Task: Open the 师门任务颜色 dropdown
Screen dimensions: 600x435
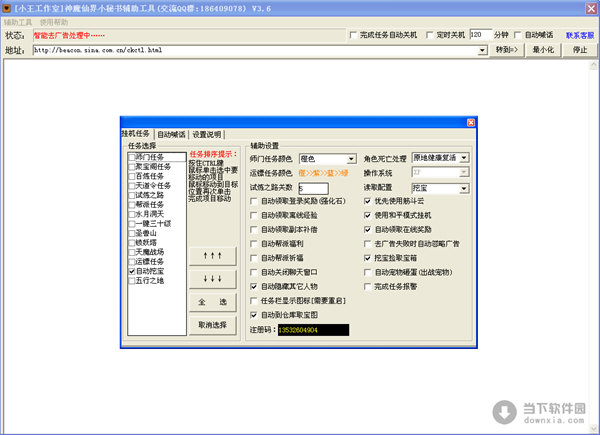Action: (x=351, y=158)
